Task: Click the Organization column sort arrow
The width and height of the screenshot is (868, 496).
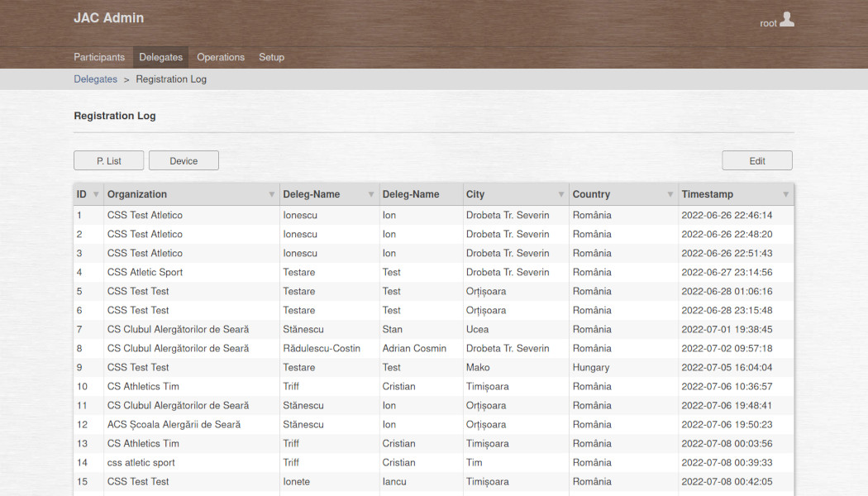Action: click(x=271, y=195)
